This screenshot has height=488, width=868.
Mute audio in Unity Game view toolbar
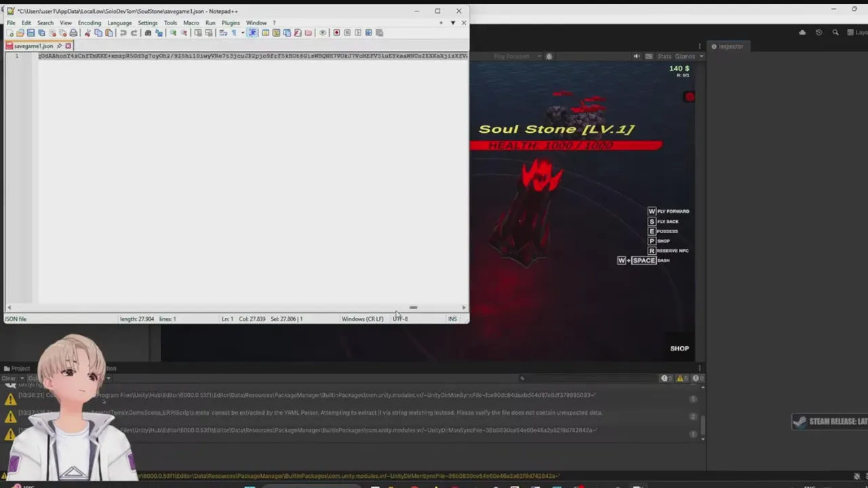(x=637, y=56)
